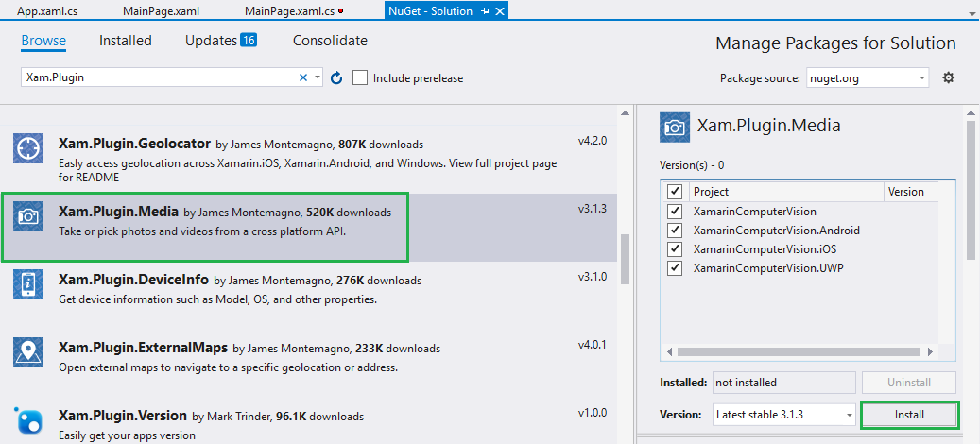Toggle the select-all Project checkbox
Viewport: 980px width, 444px height.
tap(675, 191)
